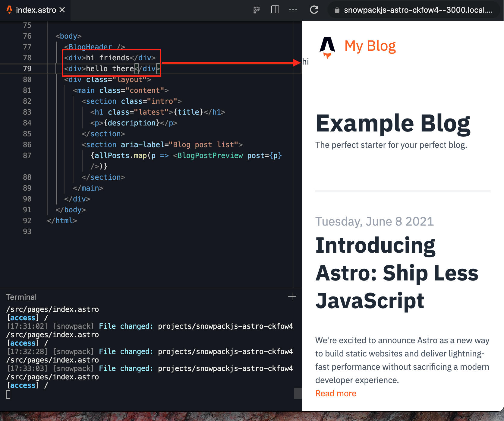Select the highlighted hi friends div code
504x421 pixels.
110,58
